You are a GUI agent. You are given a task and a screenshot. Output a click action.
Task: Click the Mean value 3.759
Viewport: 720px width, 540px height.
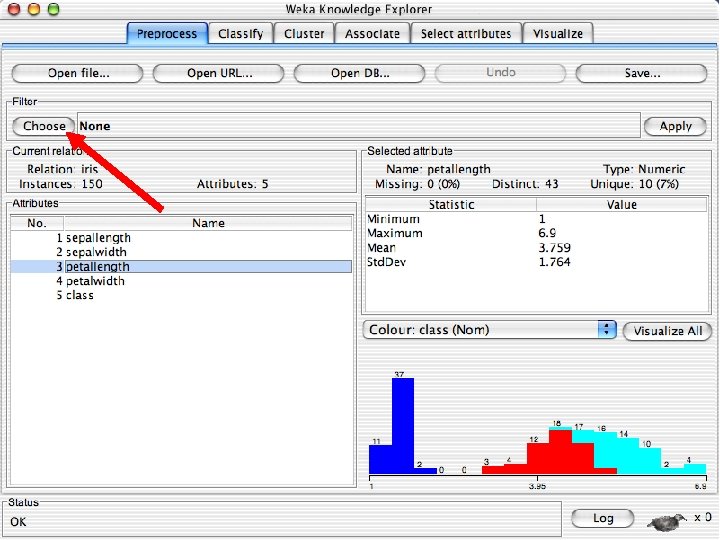(x=554, y=248)
